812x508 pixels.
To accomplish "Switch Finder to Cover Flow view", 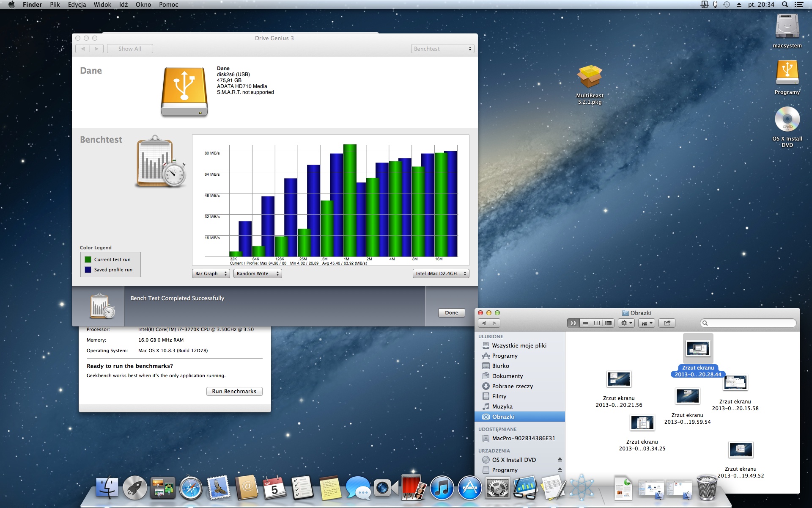I will [x=608, y=323].
